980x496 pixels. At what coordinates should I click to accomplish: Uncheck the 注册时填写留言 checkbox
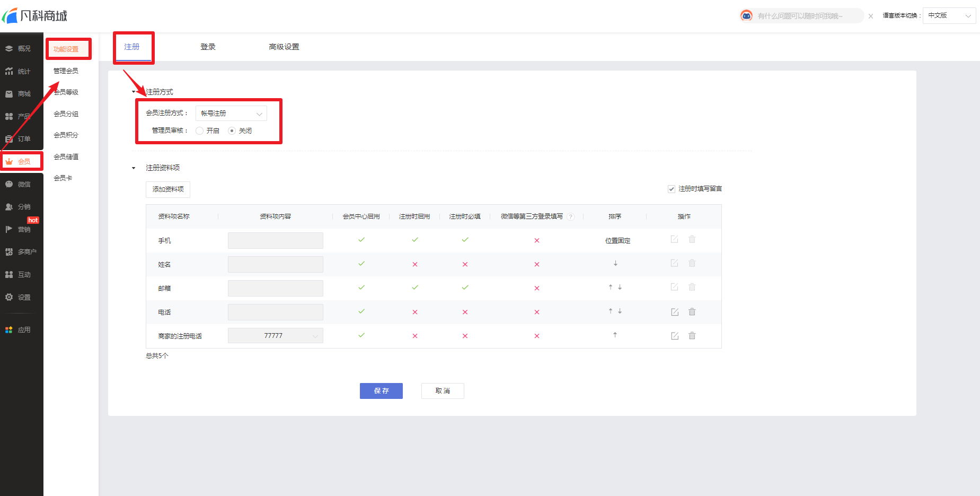pyautogui.click(x=672, y=189)
